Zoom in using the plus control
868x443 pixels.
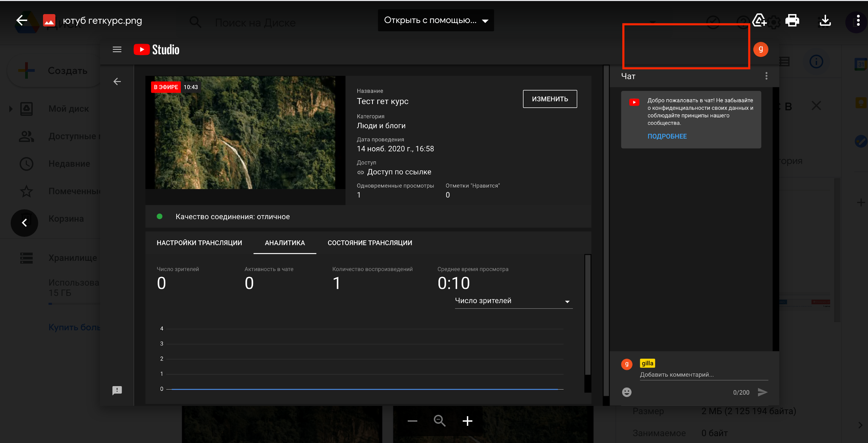pos(467,420)
